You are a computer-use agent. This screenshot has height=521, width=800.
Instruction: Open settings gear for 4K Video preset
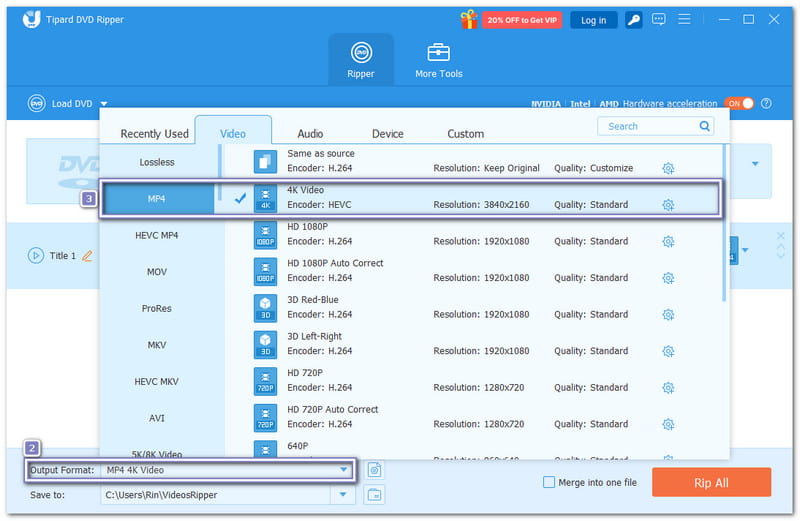(668, 205)
